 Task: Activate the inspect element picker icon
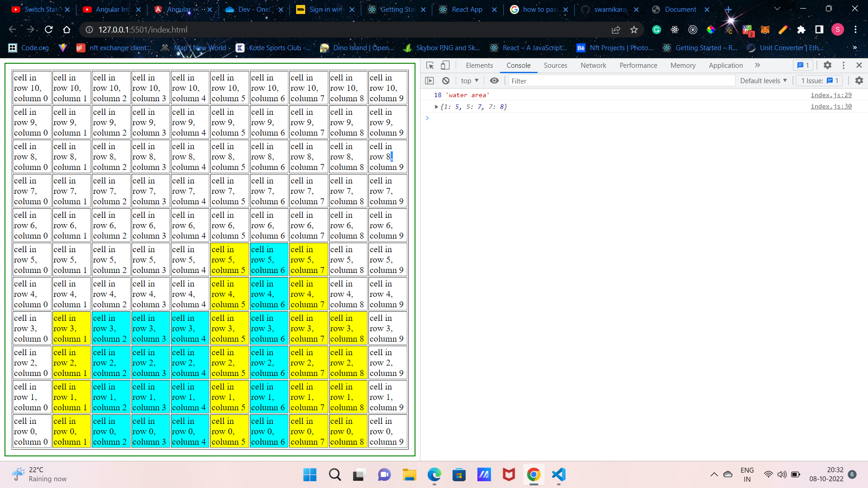pyautogui.click(x=430, y=66)
